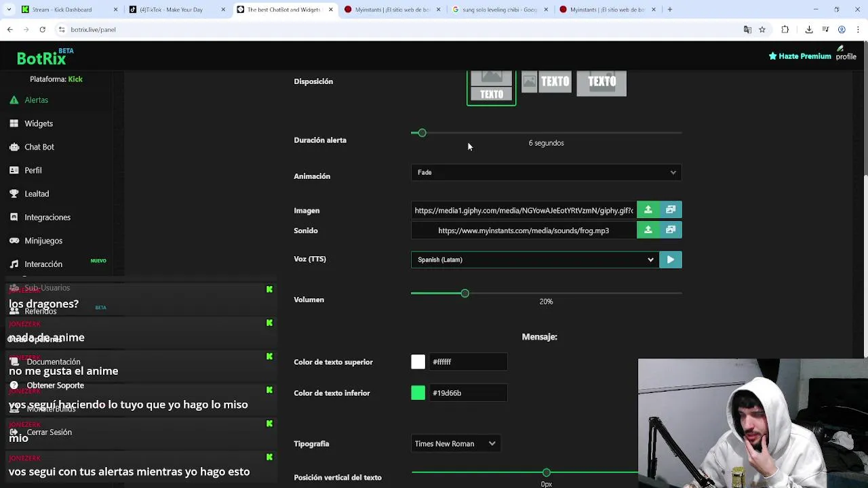Click the Premium star icon
This screenshot has width=868, height=488.
[x=772, y=56]
